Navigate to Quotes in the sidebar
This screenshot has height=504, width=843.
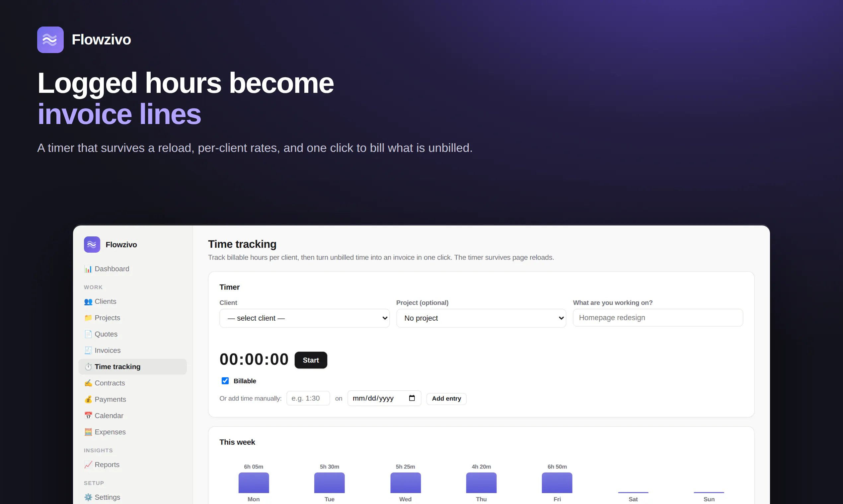pyautogui.click(x=132, y=334)
